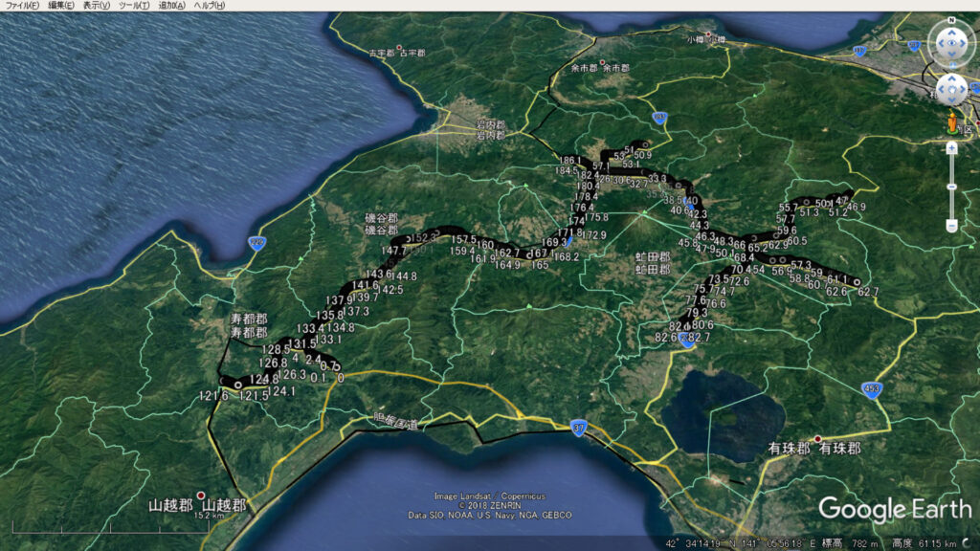
Task: Open the 編集(E) menu
Action: click(62, 6)
